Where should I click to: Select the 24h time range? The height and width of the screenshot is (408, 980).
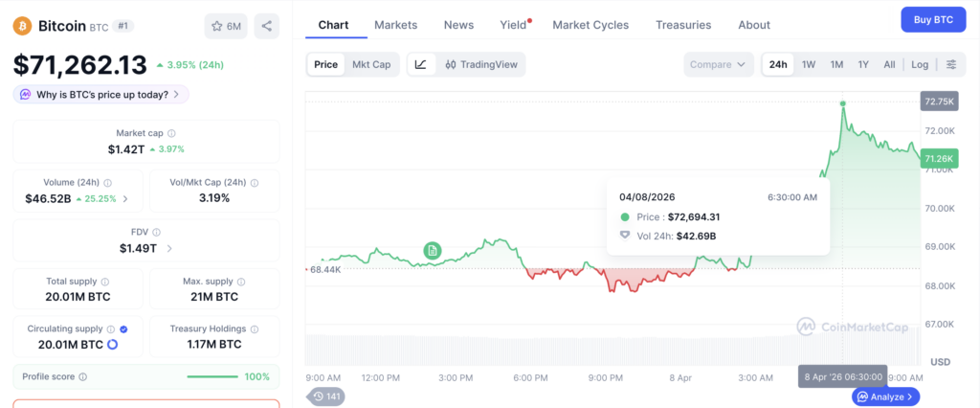tap(778, 64)
